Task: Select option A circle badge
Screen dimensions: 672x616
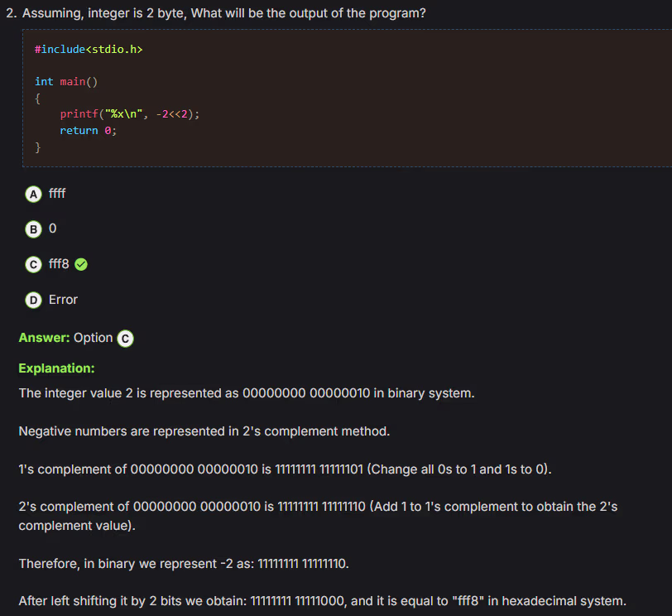Action: 33,194
